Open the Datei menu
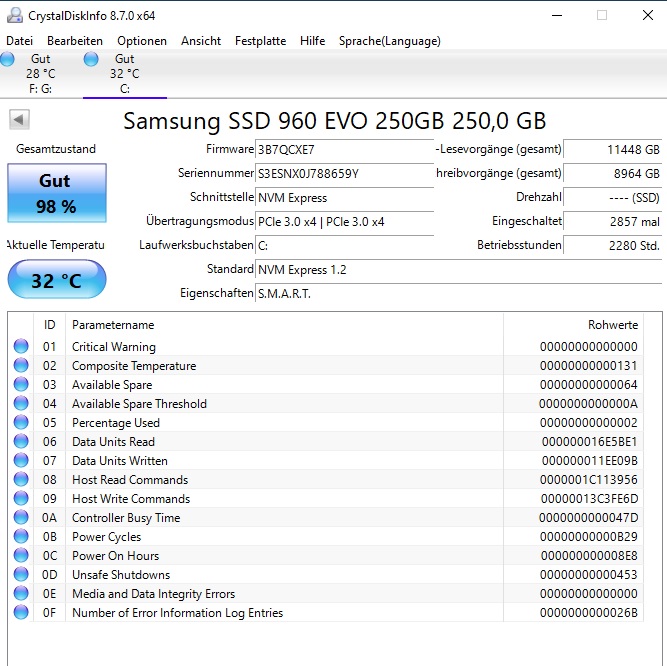Viewport: 667px width, 666px height. pyautogui.click(x=19, y=41)
